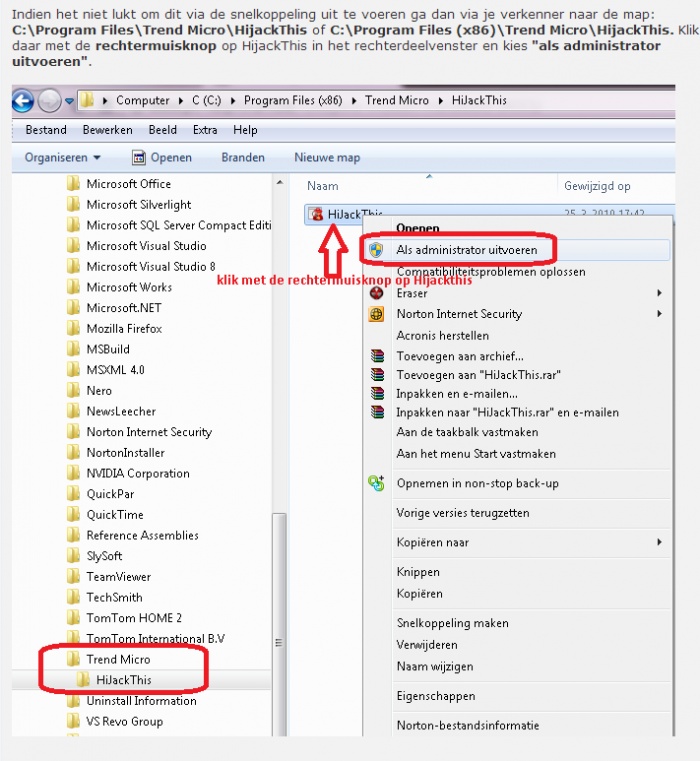Click the Forward navigation arrow
Image resolution: width=700 pixels, height=761 pixels.
49,101
